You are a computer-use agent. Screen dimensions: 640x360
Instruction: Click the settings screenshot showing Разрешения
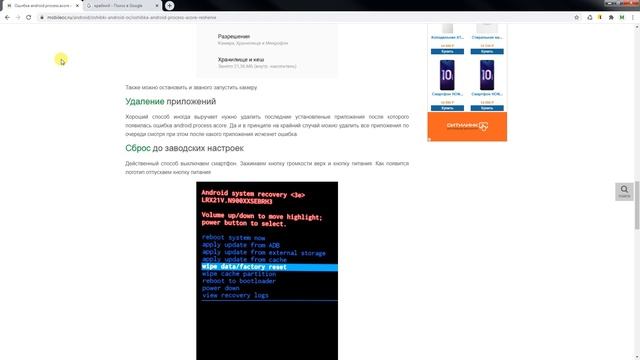click(267, 50)
